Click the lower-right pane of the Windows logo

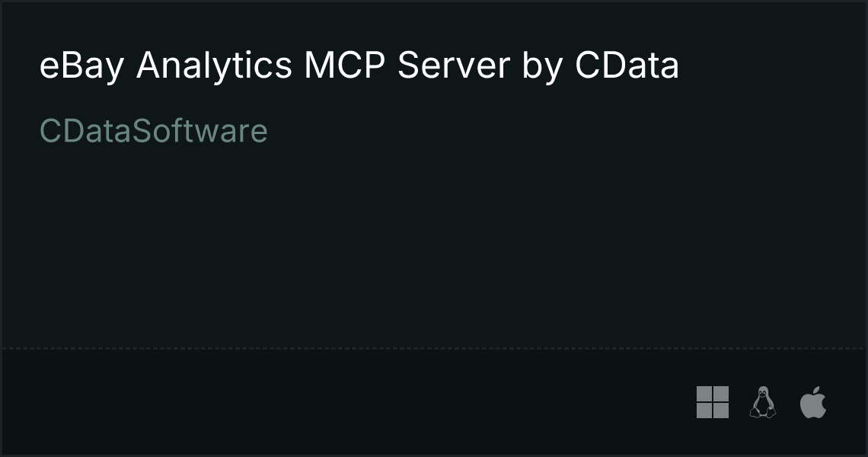(x=721, y=411)
